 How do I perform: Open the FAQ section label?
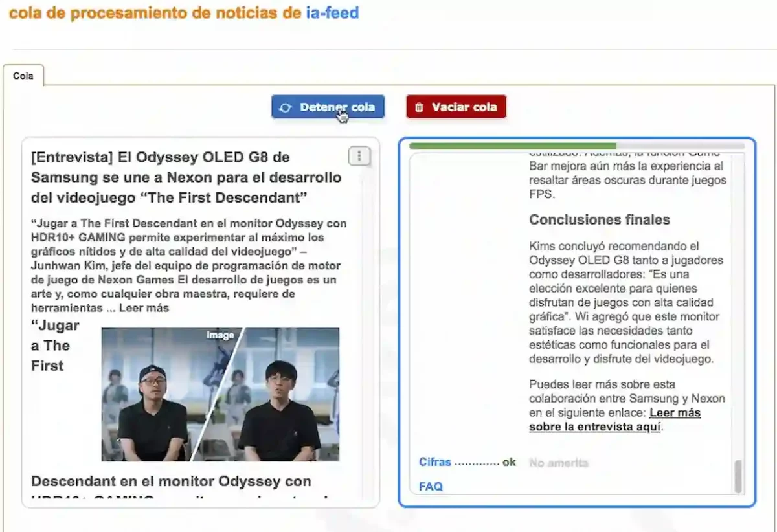coord(431,486)
